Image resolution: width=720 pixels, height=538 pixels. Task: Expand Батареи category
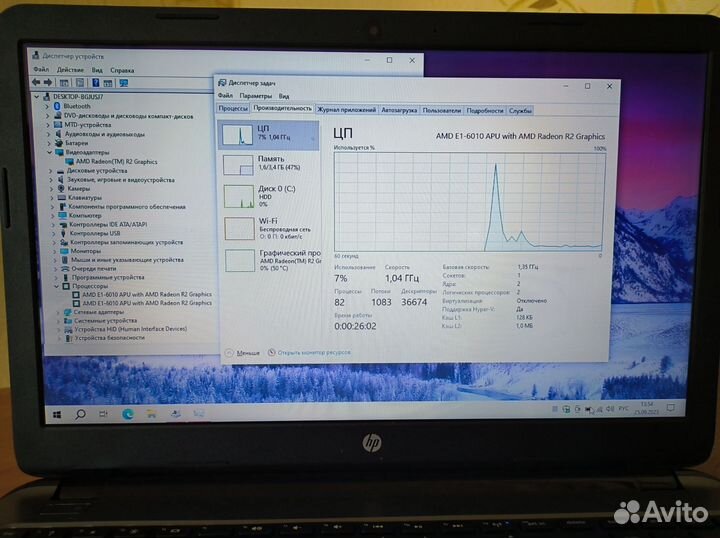click(x=49, y=143)
